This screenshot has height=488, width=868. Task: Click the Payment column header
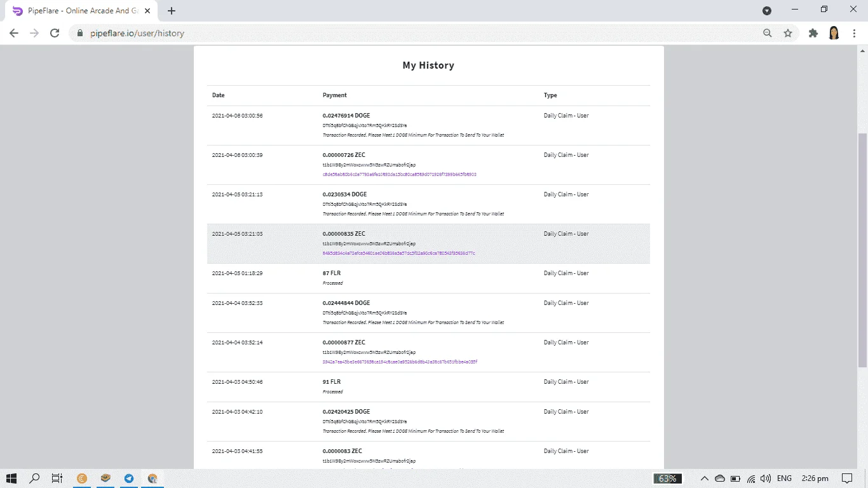tap(335, 95)
